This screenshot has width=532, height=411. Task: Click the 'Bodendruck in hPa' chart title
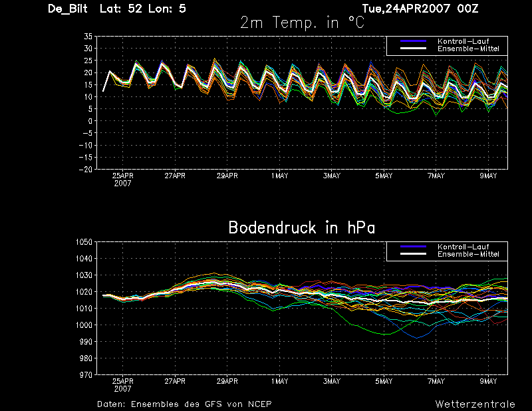click(302, 227)
